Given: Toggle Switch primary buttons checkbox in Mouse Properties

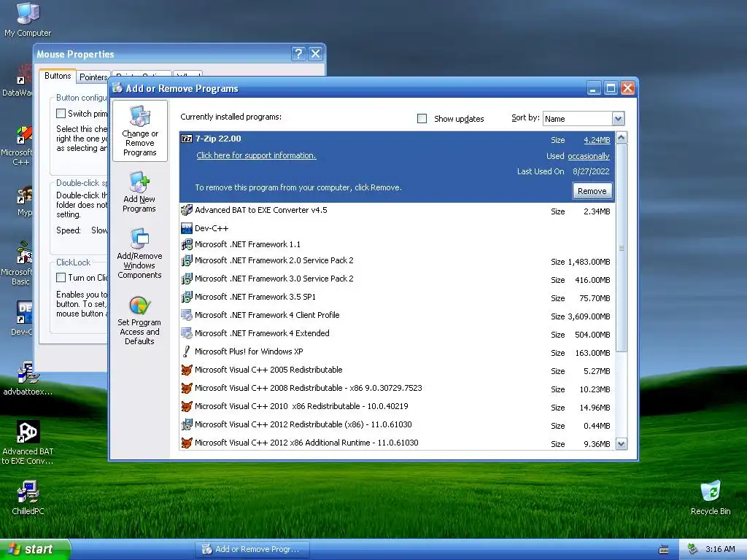Looking at the screenshot, I should point(61,113).
